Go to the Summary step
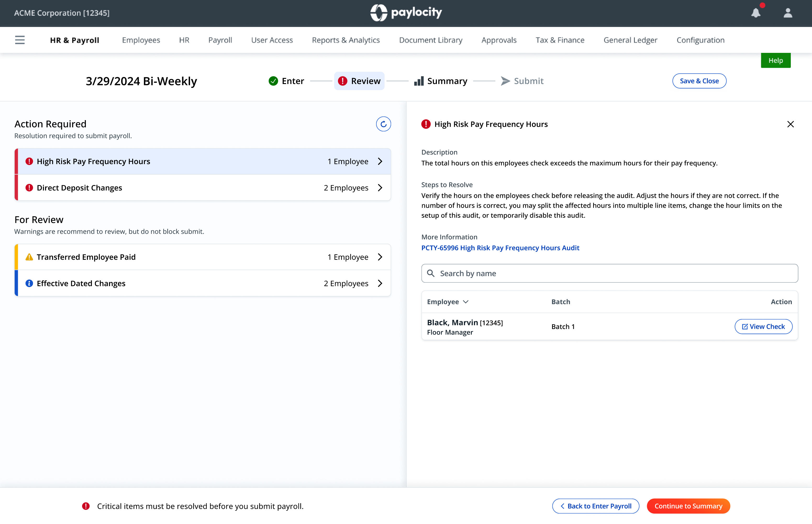This screenshot has width=812, height=524. click(441, 81)
